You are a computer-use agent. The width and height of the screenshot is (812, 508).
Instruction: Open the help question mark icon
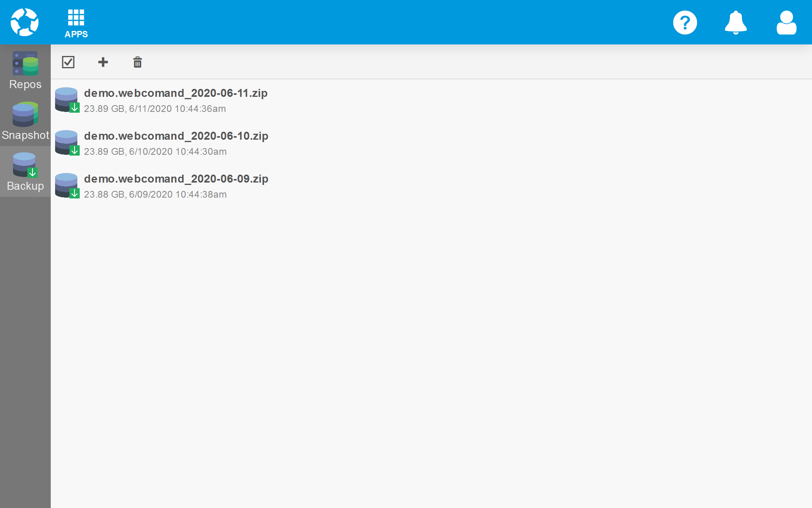pos(685,23)
